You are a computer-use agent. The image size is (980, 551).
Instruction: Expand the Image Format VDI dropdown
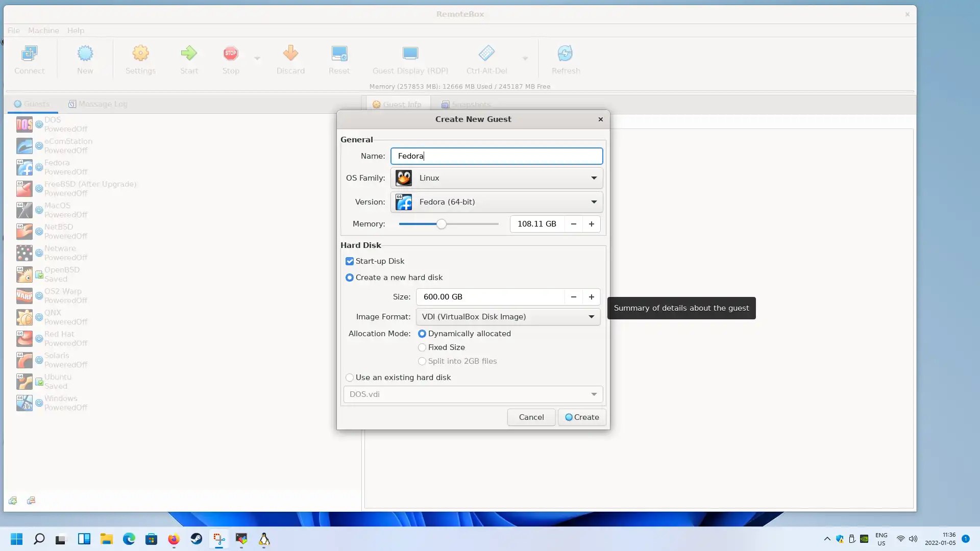[x=591, y=316]
